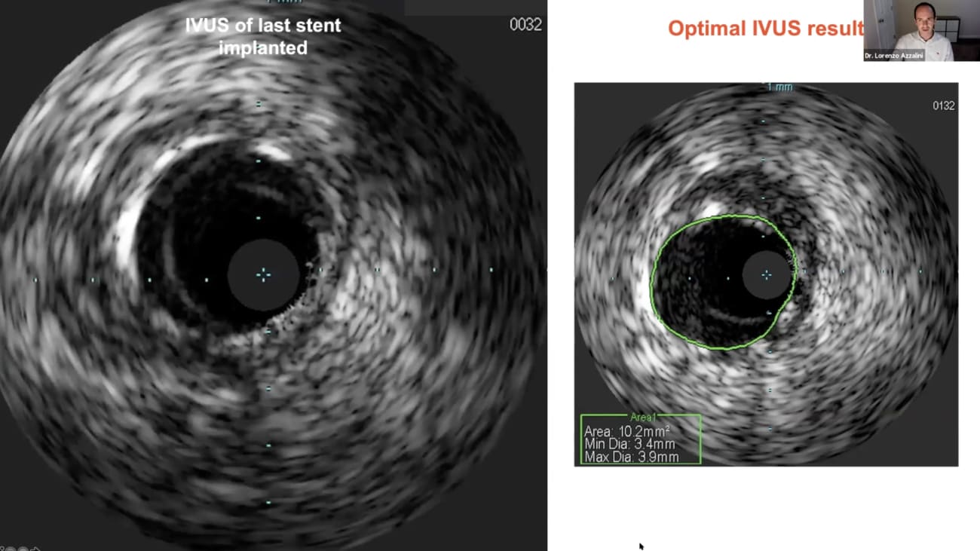Viewport: 980px width, 551px height.
Task: Open the laser pointer icon at bottom left
Action: [x=2, y=548]
